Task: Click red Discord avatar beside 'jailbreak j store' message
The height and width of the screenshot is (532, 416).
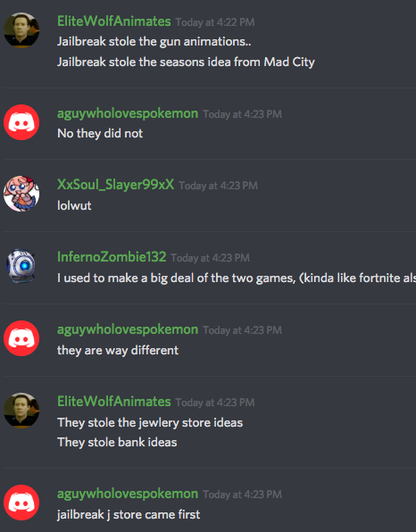Action: pyautogui.click(x=21, y=503)
